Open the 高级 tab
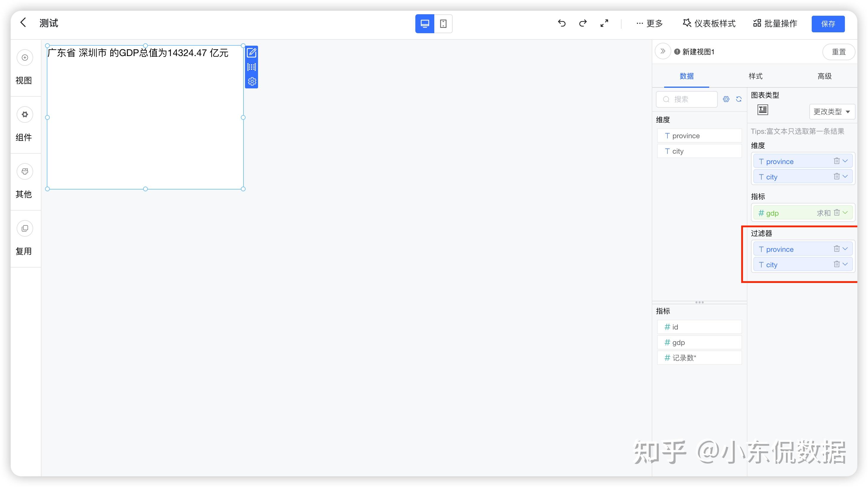This screenshot has height=487, width=868. [824, 76]
